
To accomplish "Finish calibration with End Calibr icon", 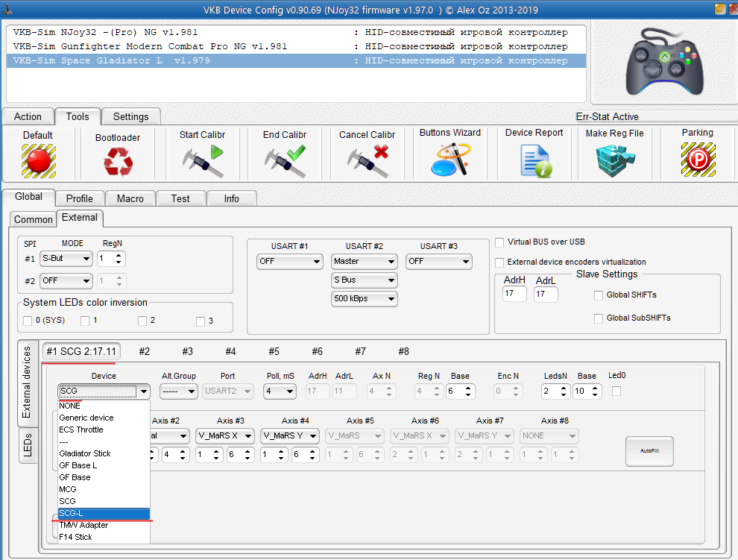I will pos(286,160).
